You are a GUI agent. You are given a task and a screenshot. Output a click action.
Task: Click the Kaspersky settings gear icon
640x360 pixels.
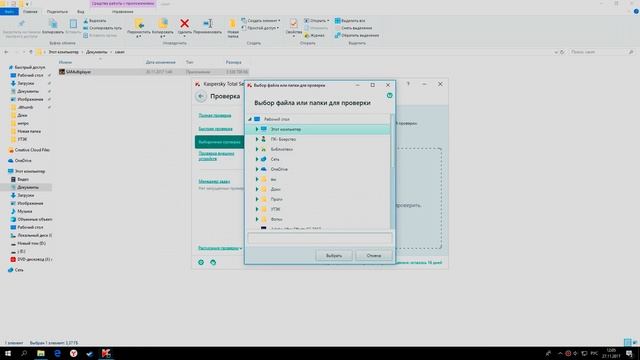pos(201,262)
